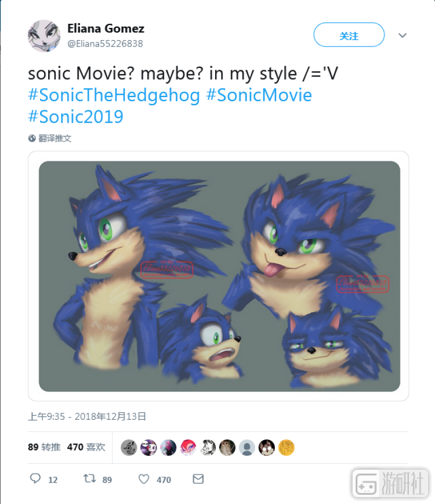Open Eliana Gomez's profile avatar
Viewport: 435px width, 504px height.
44,35
